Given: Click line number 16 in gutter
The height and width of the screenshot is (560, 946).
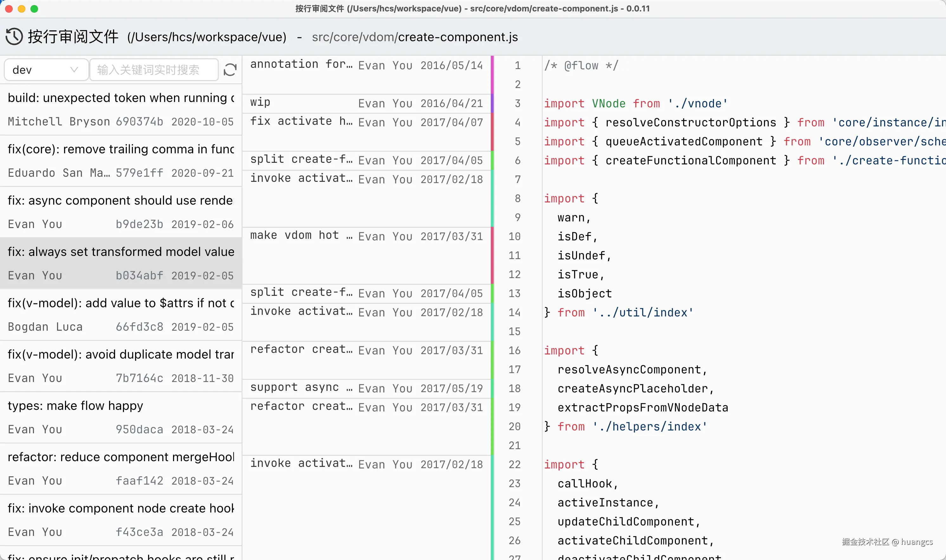Looking at the screenshot, I should pyautogui.click(x=514, y=350).
